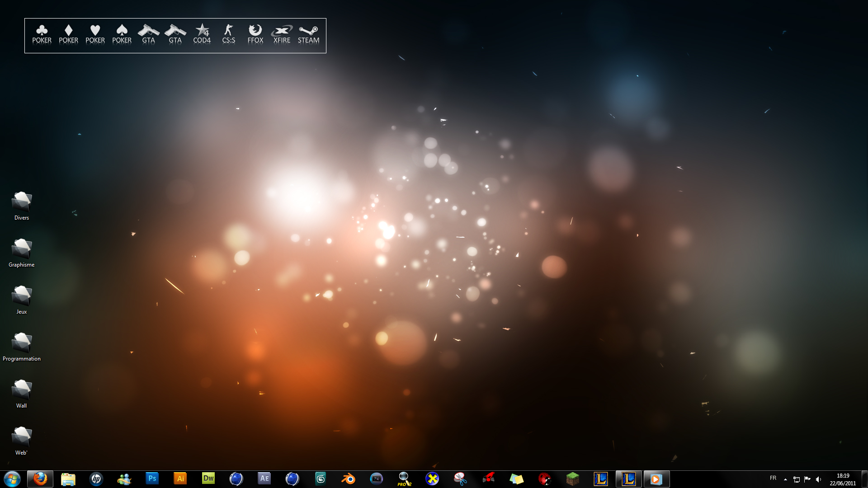Launch Blender from the taskbar
This screenshot has width=868, height=488.
(x=349, y=479)
